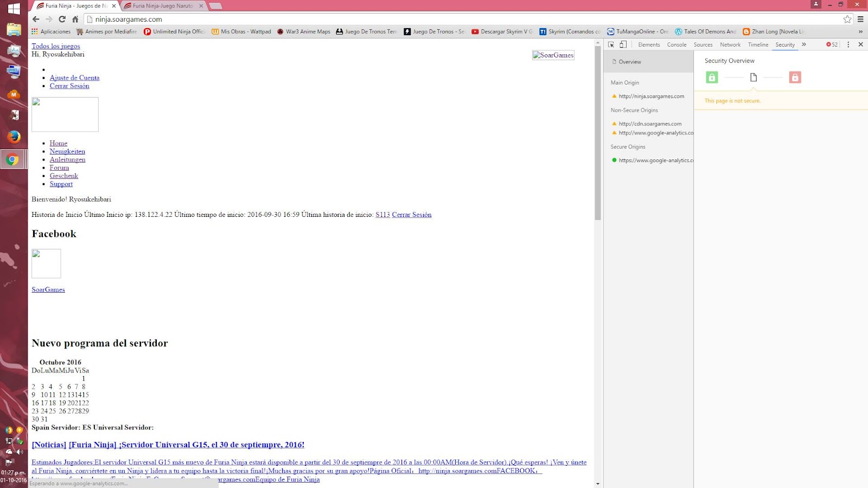The height and width of the screenshot is (488, 868).
Task: Open File Explorer folder icon in taskbar
Action: (14, 29)
